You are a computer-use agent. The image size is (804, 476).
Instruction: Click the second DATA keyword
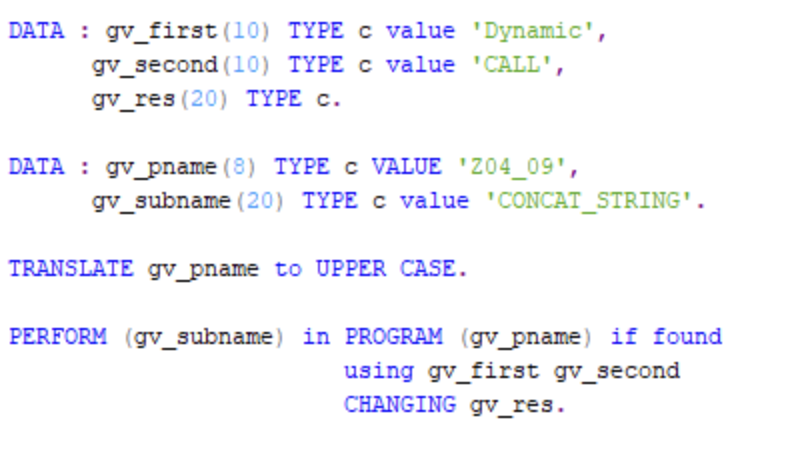36,167
